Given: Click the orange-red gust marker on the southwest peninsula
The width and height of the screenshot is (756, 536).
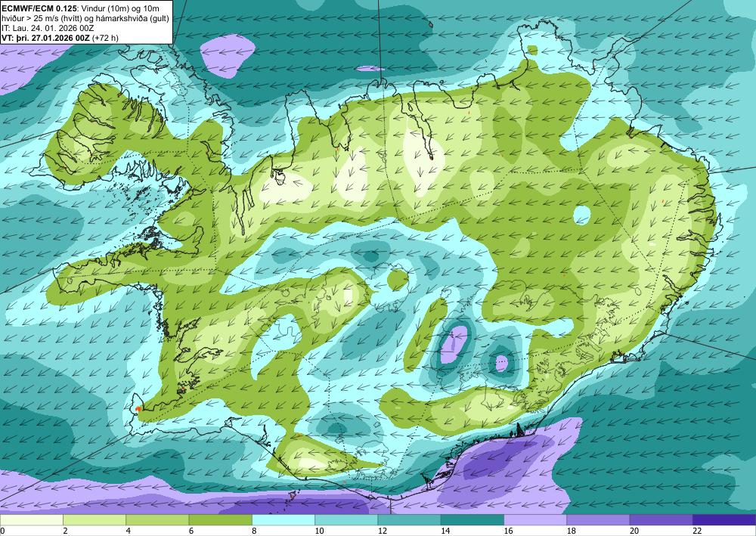Looking at the screenshot, I should [x=138, y=408].
